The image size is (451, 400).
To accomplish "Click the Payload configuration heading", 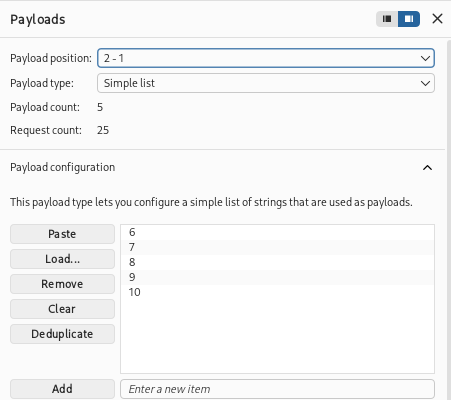I will [x=63, y=167].
